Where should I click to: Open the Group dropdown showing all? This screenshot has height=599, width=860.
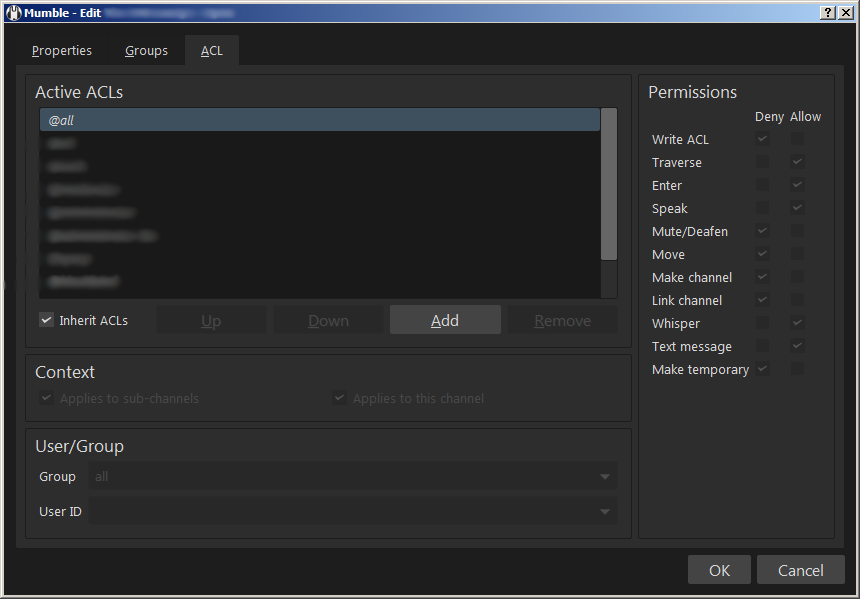(x=353, y=476)
